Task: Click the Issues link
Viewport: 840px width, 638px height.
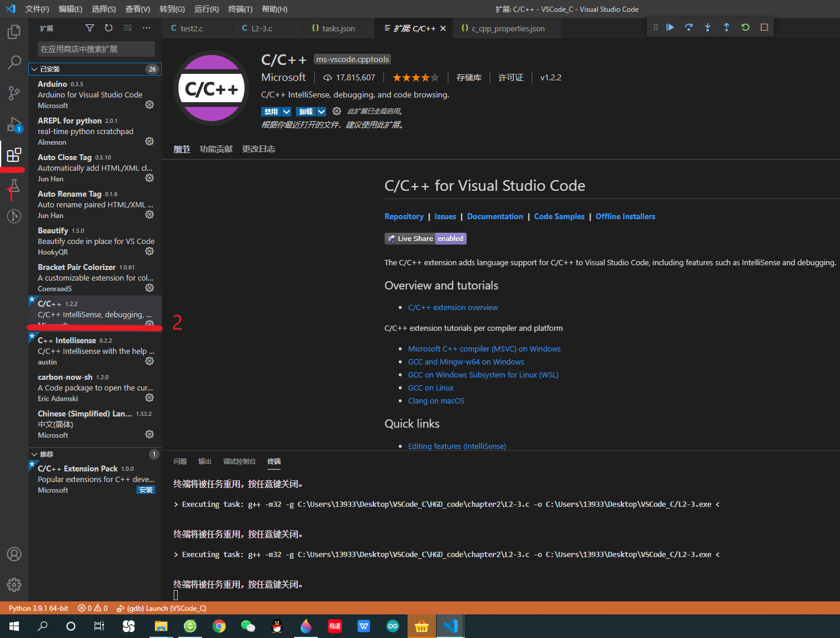Action: tap(445, 216)
